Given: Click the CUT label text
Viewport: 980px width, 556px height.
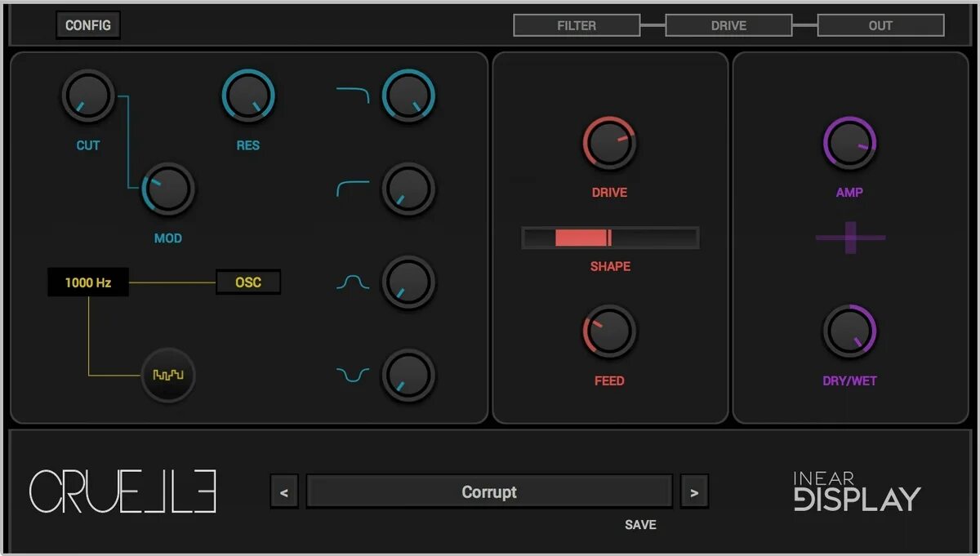Looking at the screenshot, I should pyautogui.click(x=88, y=145).
